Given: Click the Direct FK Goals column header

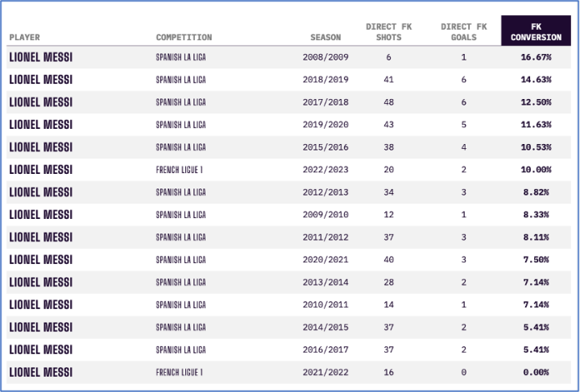Looking at the screenshot, I should pos(463,31).
